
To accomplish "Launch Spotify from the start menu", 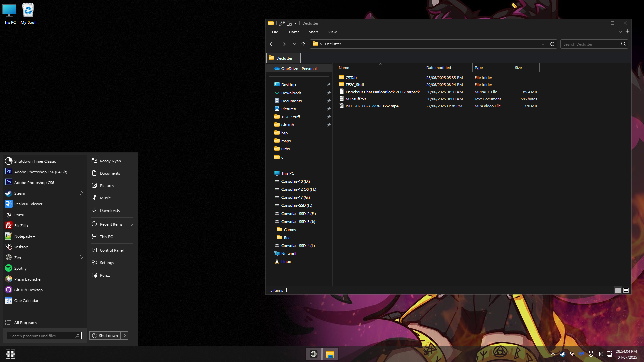I will click(45, 268).
